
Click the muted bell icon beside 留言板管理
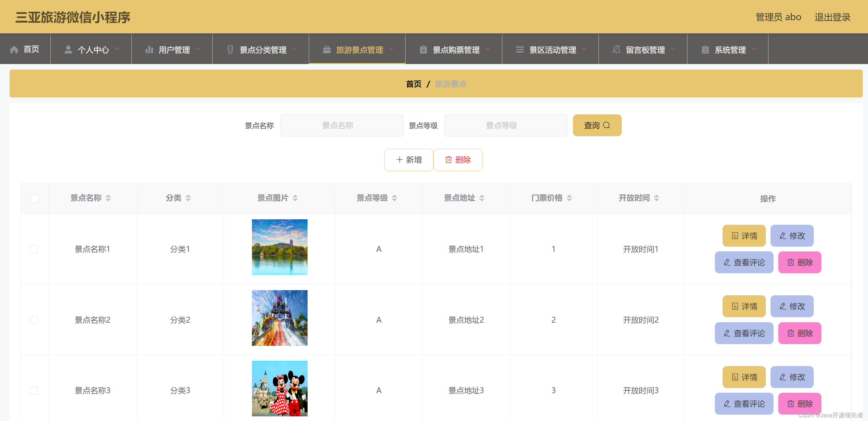pos(616,49)
